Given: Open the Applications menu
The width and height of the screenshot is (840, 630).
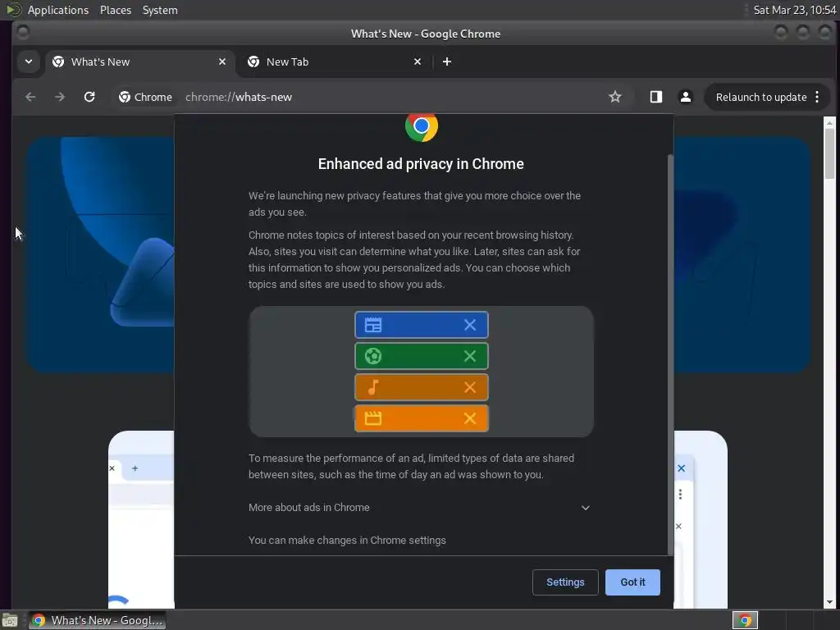Looking at the screenshot, I should click(x=58, y=10).
